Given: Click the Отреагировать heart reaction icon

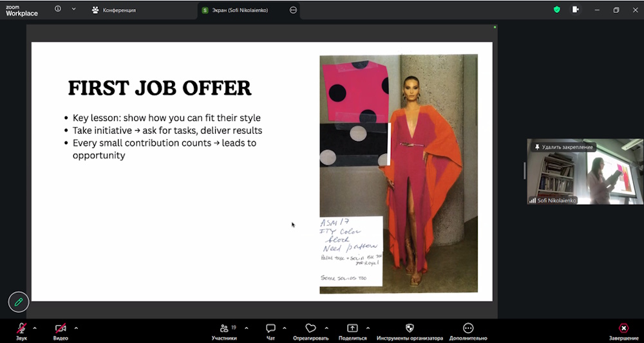Looking at the screenshot, I should pos(310,328).
